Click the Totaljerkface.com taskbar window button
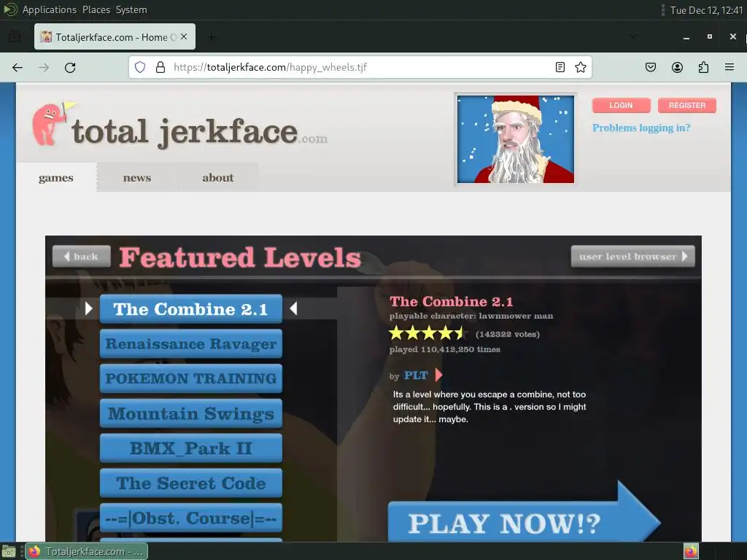 click(86, 551)
